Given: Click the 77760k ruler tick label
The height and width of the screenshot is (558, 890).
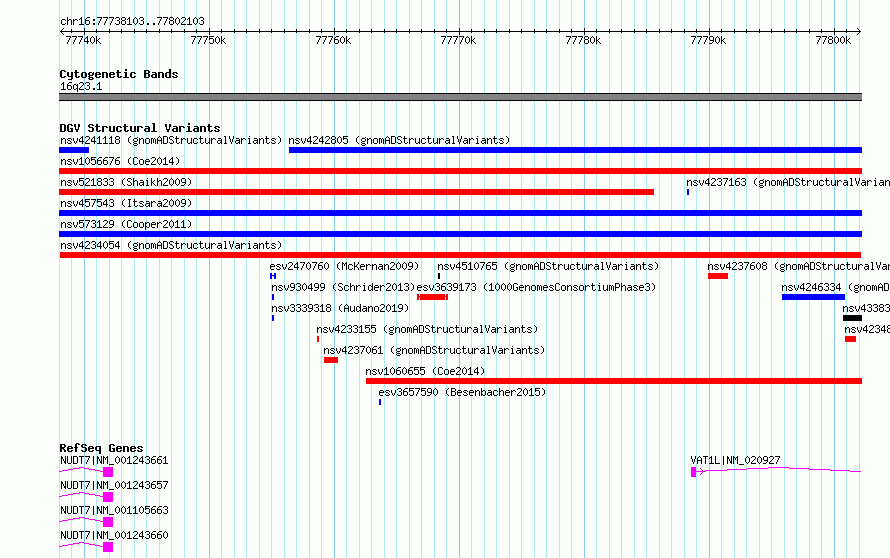Looking at the screenshot, I should coord(333,40).
